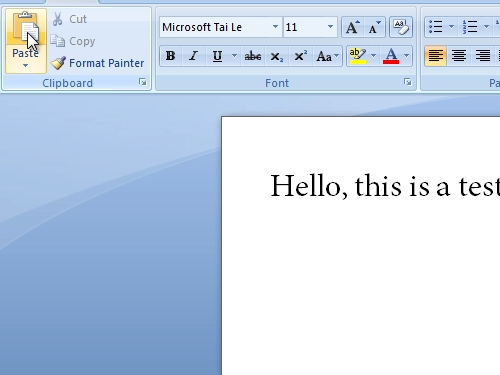Apply yellow text highlight color
Image resolution: width=500 pixels, height=375 pixels.
pos(357,56)
